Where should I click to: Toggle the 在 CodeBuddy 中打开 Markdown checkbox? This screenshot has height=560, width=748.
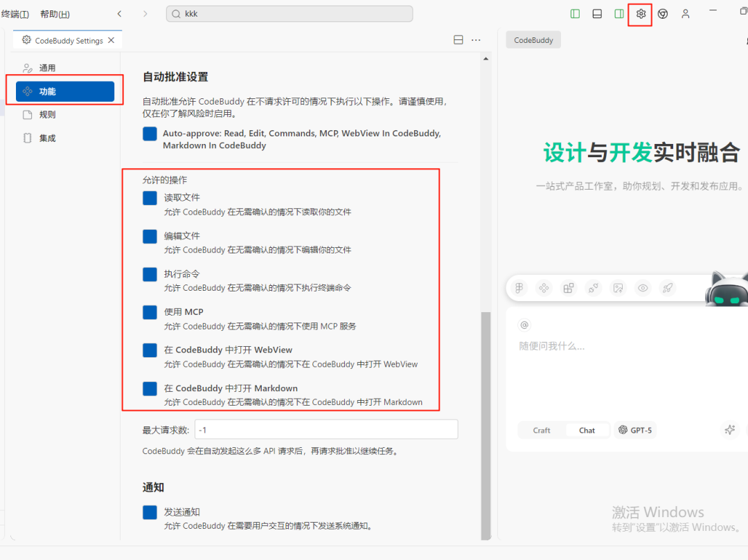click(150, 388)
